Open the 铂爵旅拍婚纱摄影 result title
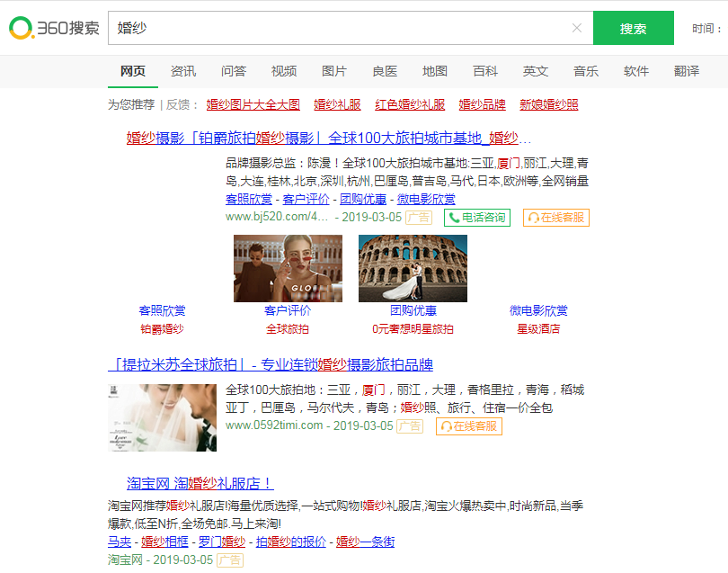Image resolution: width=728 pixels, height=573 pixels. [328, 138]
